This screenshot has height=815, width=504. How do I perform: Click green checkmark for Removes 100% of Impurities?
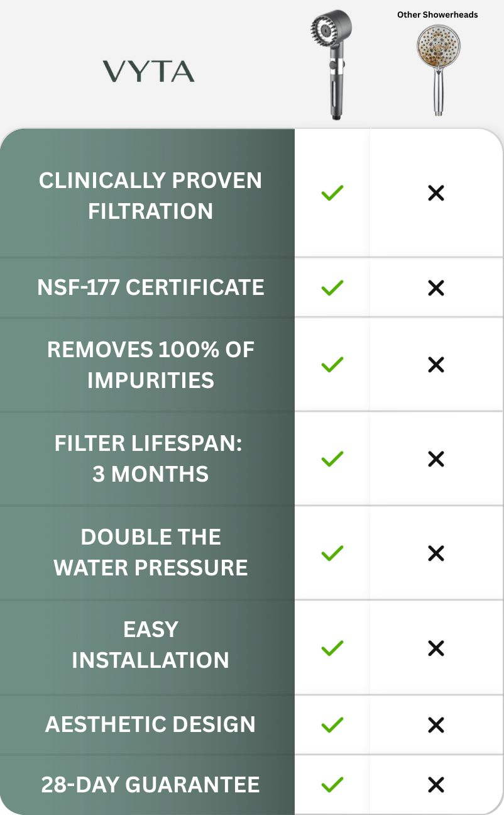click(332, 365)
